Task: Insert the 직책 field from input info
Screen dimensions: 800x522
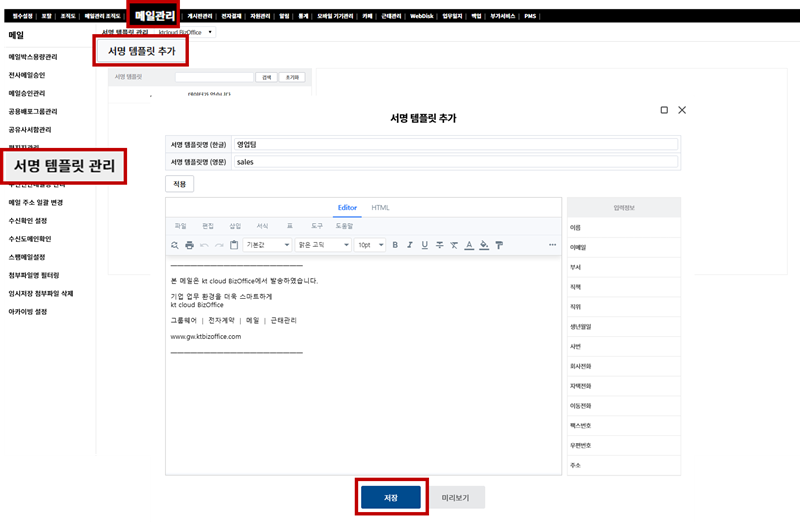Action: pyautogui.click(x=623, y=287)
